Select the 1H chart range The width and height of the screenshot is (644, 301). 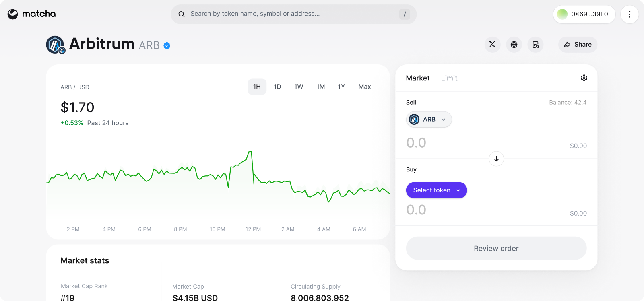[x=257, y=87]
